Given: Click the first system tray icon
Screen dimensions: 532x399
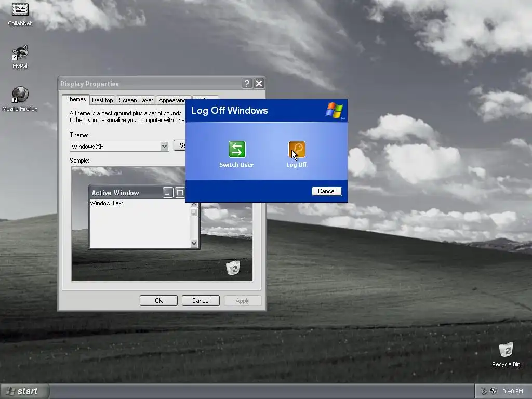Looking at the screenshot, I should tap(484, 391).
